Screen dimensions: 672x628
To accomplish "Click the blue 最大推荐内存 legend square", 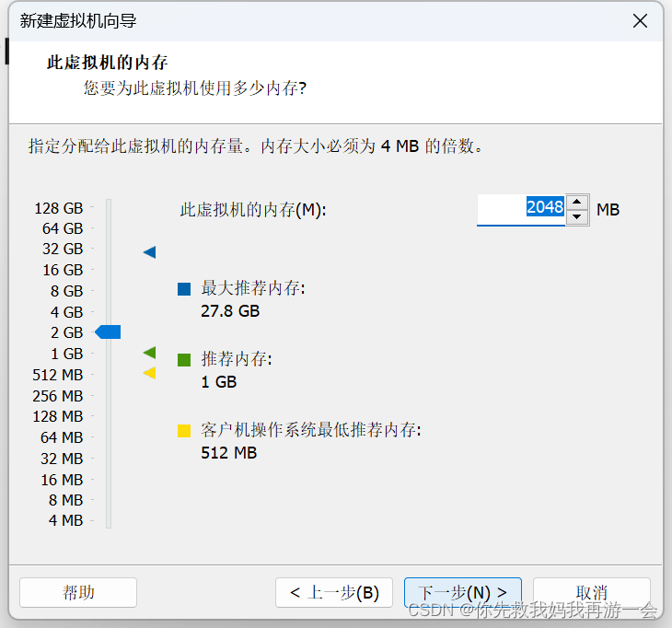I will 184,289.
